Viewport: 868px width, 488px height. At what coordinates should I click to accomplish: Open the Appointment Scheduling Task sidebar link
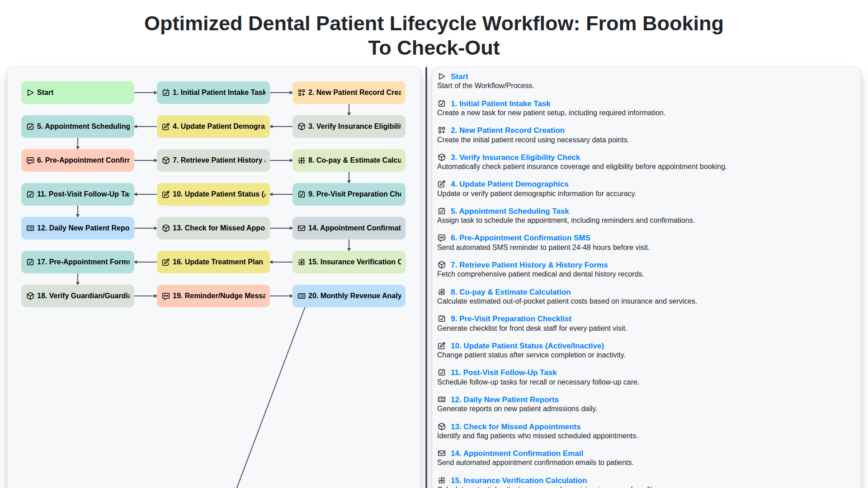click(510, 211)
